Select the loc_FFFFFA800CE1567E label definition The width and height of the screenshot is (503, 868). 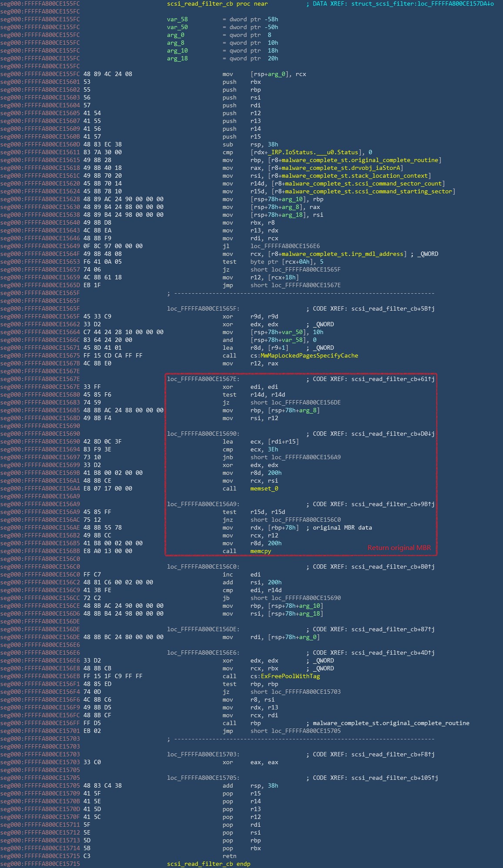tap(203, 379)
